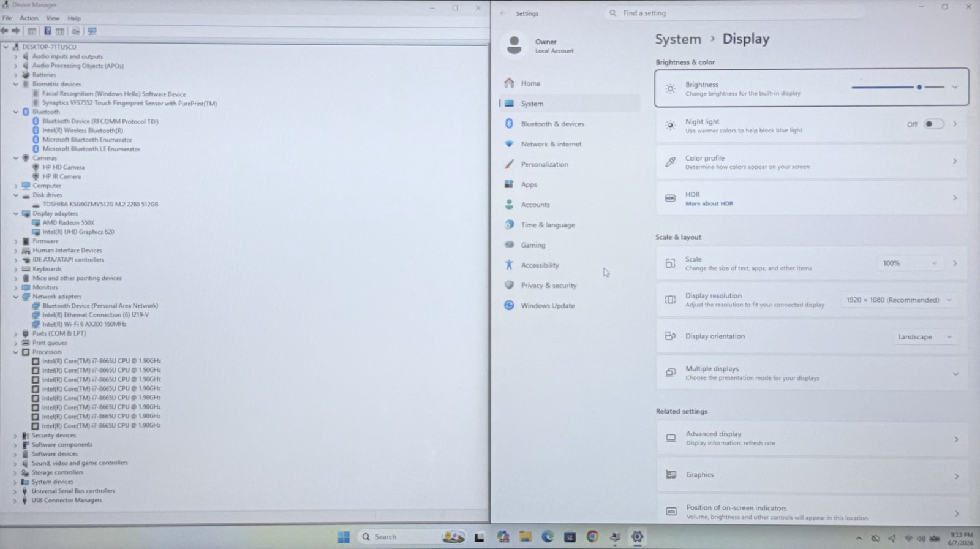Click the taskbar clock and date

pyautogui.click(x=960, y=539)
